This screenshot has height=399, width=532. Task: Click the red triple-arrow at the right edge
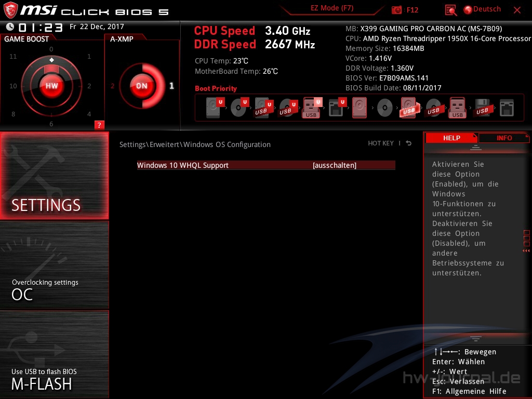click(x=526, y=251)
